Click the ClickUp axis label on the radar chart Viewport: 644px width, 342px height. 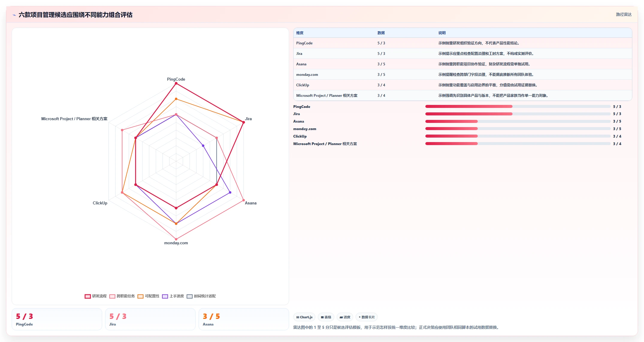pyautogui.click(x=100, y=203)
